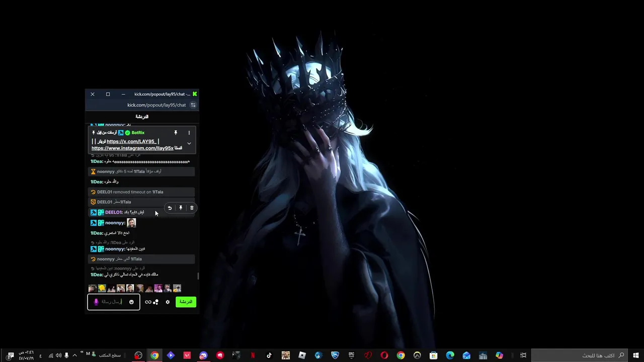
Task: Show hidden system tray icons chevron
Action: tap(75, 355)
